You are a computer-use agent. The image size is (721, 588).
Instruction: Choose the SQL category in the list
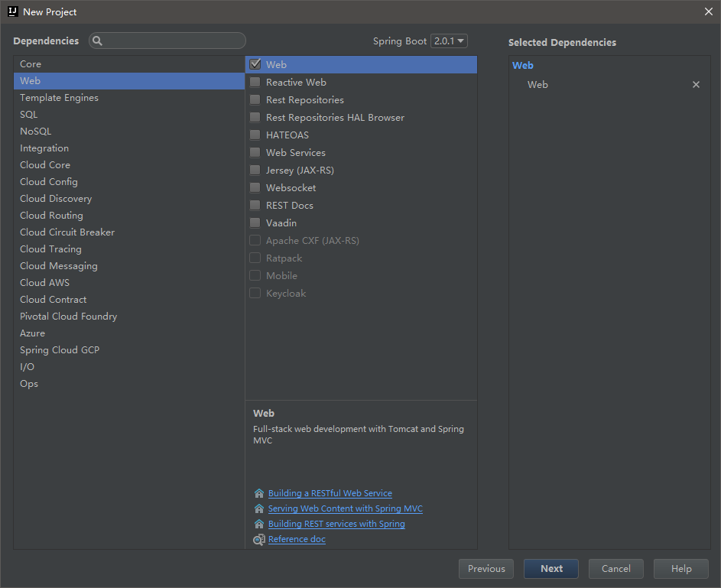pos(28,115)
